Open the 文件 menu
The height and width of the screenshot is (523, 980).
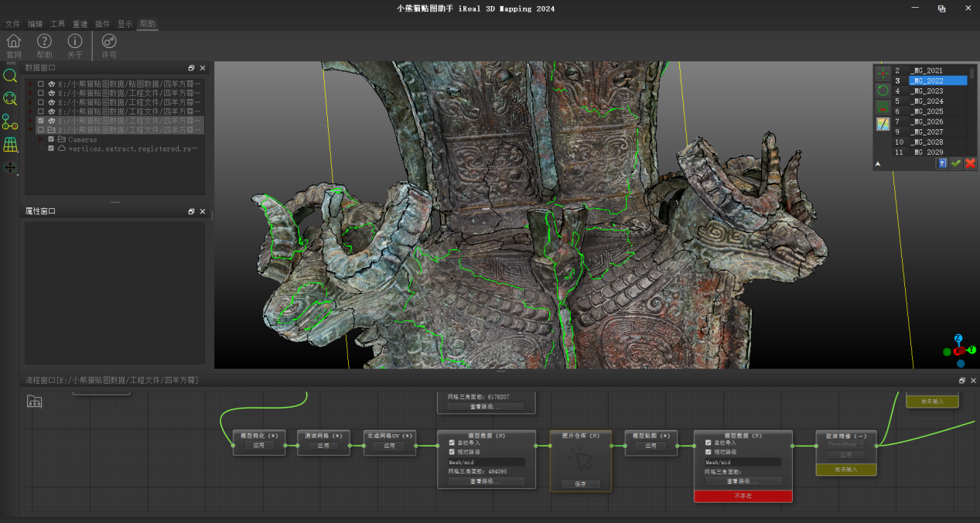[13, 24]
